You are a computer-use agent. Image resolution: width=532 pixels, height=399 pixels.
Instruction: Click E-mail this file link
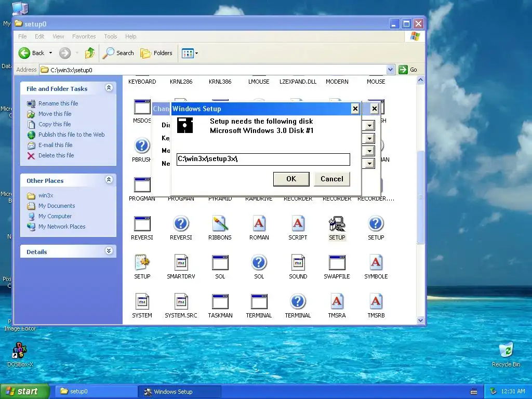pyautogui.click(x=55, y=145)
